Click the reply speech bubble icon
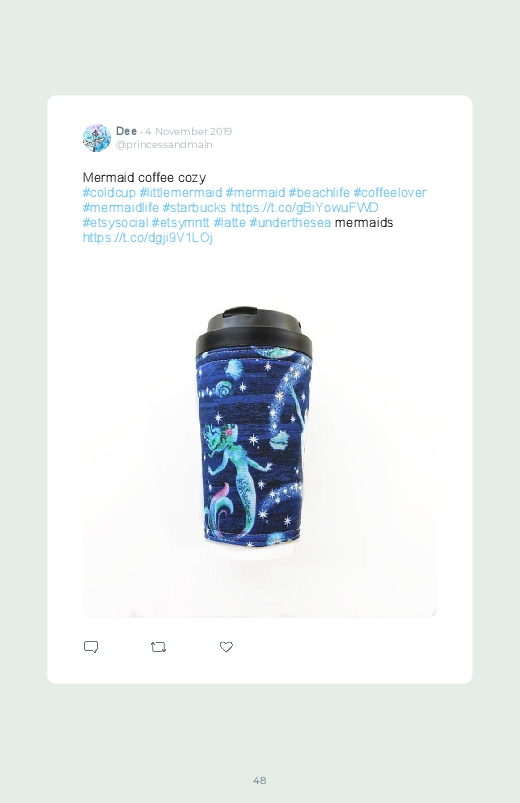This screenshot has height=803, width=520. [x=91, y=647]
